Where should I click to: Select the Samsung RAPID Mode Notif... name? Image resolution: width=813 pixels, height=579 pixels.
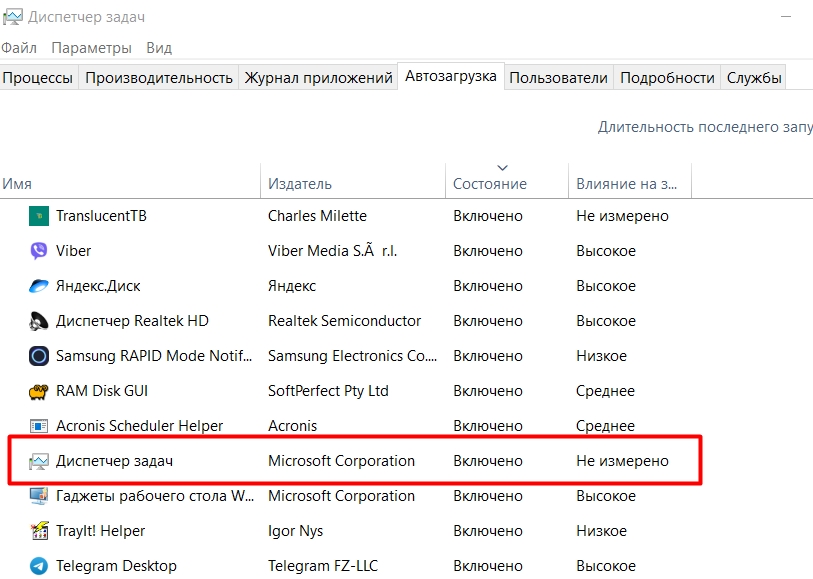(154, 356)
